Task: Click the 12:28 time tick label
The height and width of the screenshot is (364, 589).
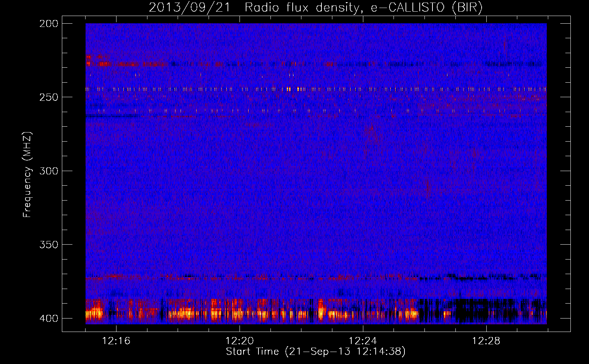Action: click(x=486, y=341)
